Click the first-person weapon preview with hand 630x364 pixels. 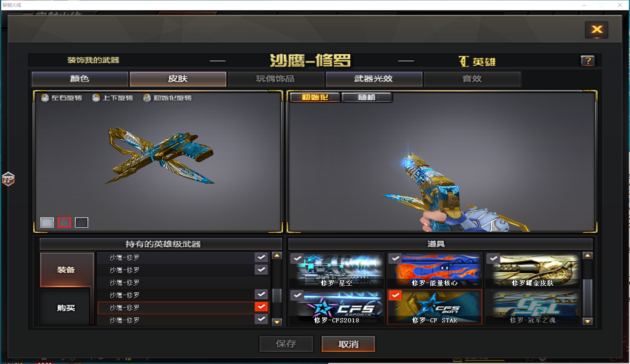tap(442, 161)
